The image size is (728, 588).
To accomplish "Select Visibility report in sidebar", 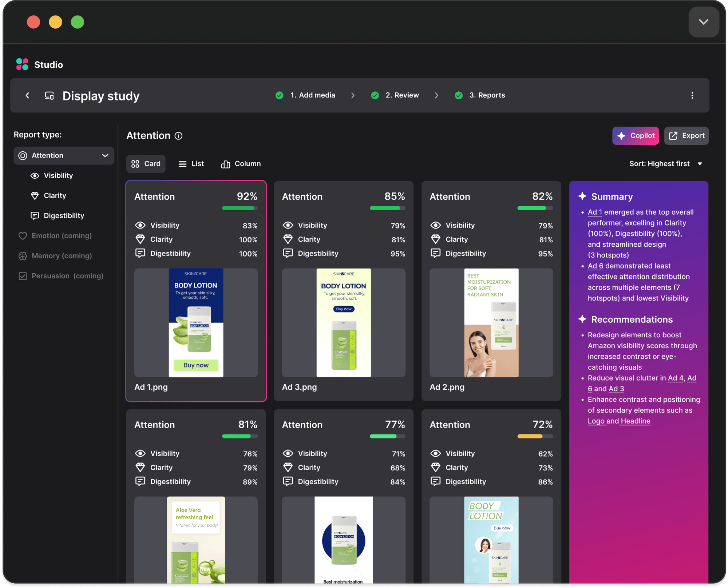I will tap(52, 176).
